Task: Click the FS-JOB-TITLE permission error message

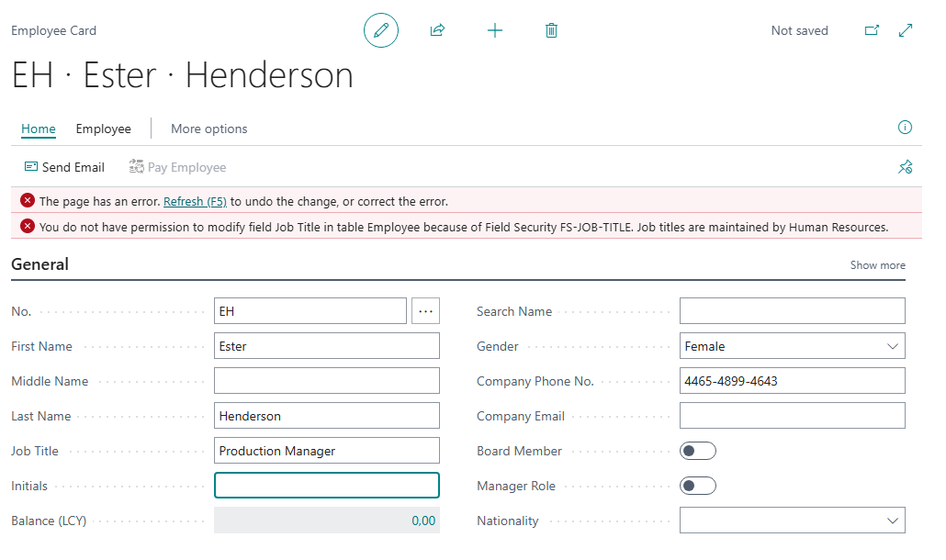Action: pyautogui.click(x=463, y=228)
